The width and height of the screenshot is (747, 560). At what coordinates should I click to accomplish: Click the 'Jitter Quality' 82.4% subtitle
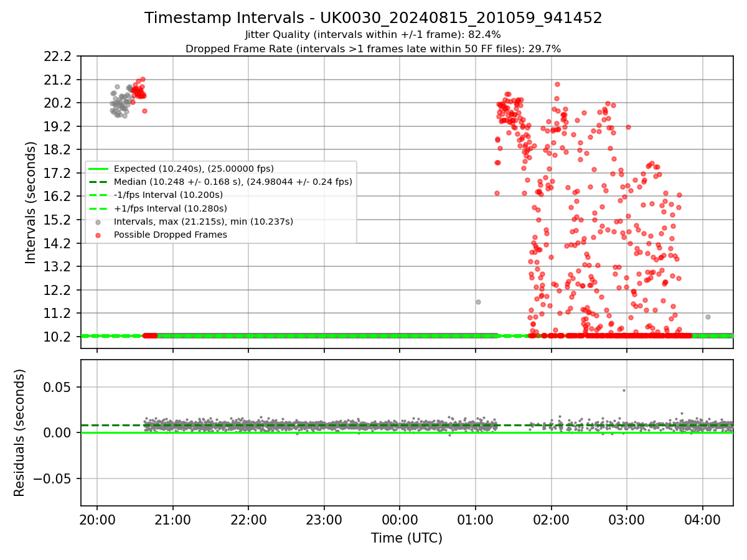[x=374, y=35]
